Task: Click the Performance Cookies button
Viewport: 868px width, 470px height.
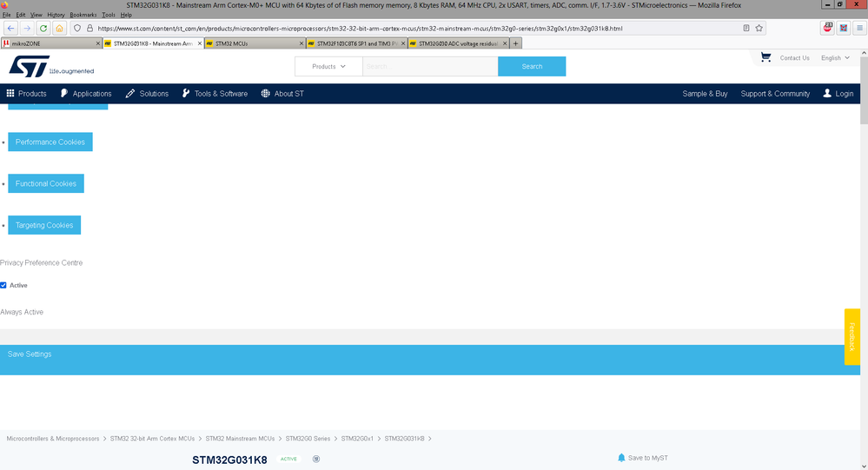Action: click(x=50, y=142)
